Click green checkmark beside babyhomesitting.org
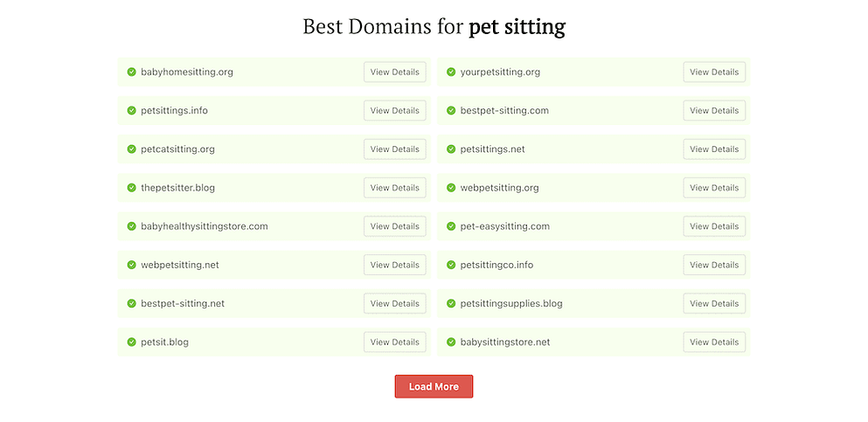The image size is (868, 422). (131, 73)
